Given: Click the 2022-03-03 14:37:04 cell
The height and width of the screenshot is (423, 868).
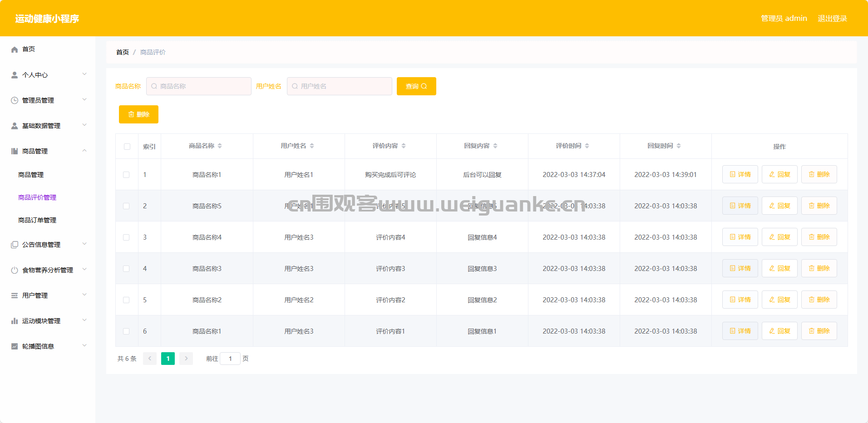Looking at the screenshot, I should pos(574,175).
